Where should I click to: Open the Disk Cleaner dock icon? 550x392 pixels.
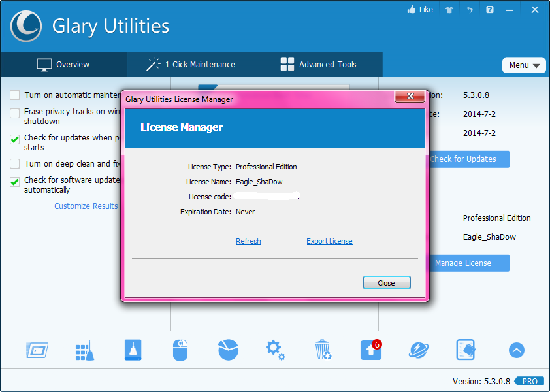[133, 350]
